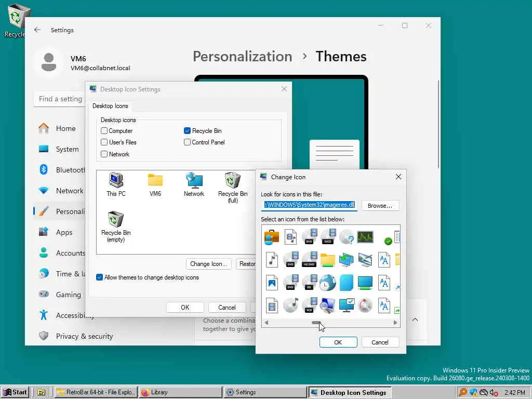Tick the Network desktop icon checkbox
532x399 pixels.
(x=104, y=154)
